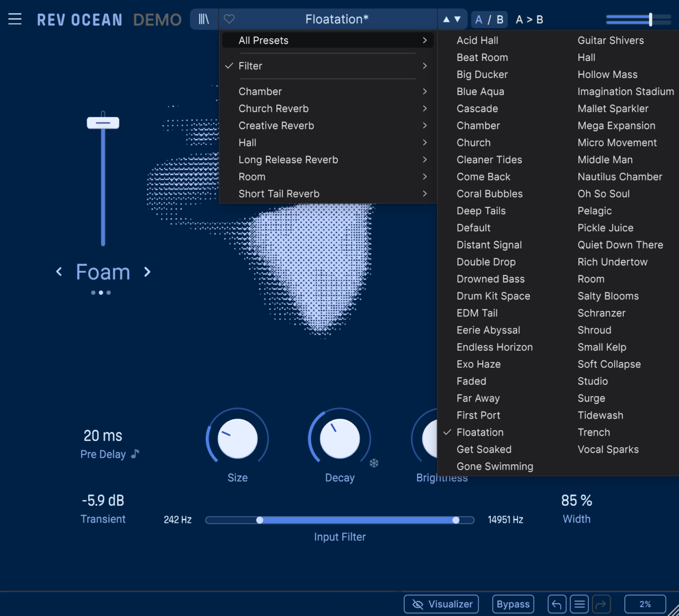Load the Guitar Shivers preset
The height and width of the screenshot is (616, 679).
611,40
